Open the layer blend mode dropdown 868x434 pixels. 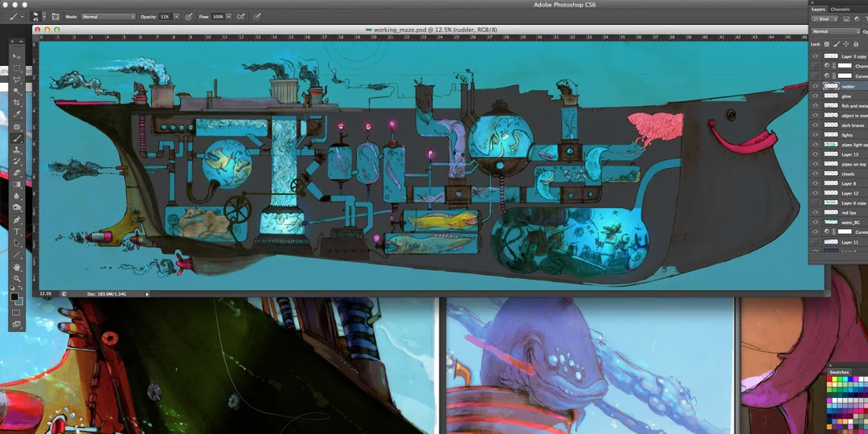pyautogui.click(x=836, y=31)
